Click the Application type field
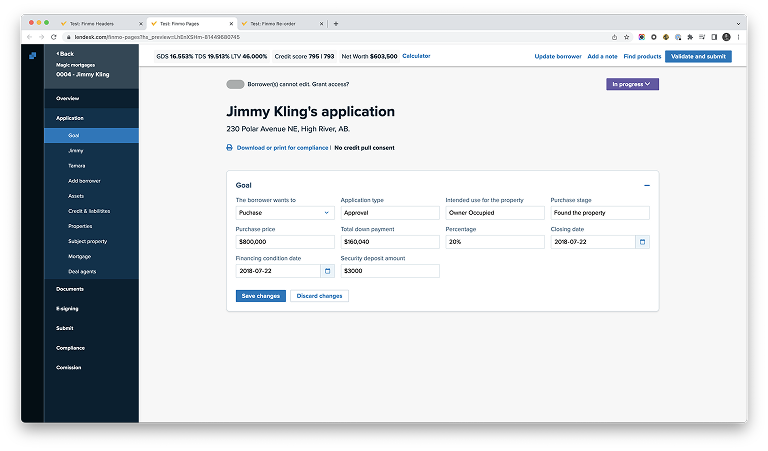 (390, 213)
